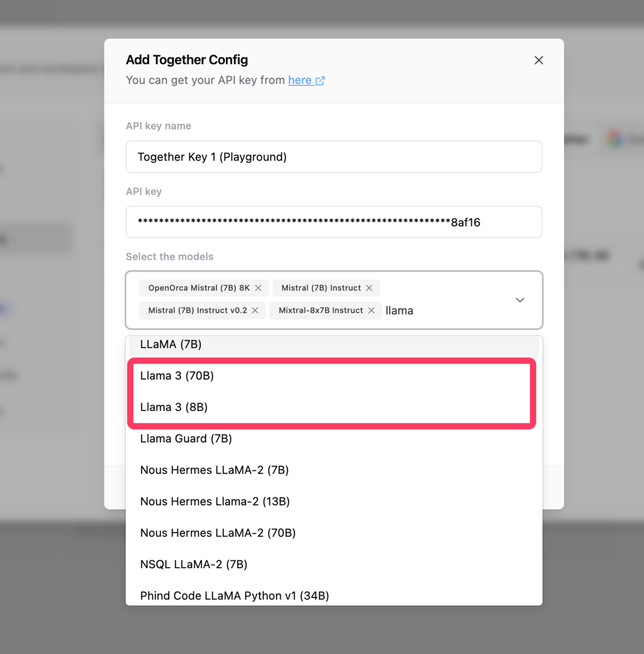Image resolution: width=644 pixels, height=654 pixels.
Task: Remove the Mixtral-8x7B Instruct tag
Action: pos(371,311)
